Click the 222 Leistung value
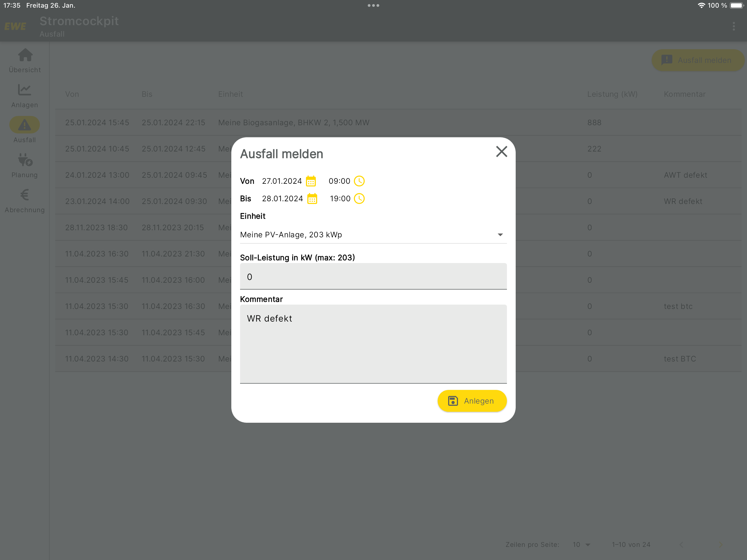747x560 pixels. 594,149
